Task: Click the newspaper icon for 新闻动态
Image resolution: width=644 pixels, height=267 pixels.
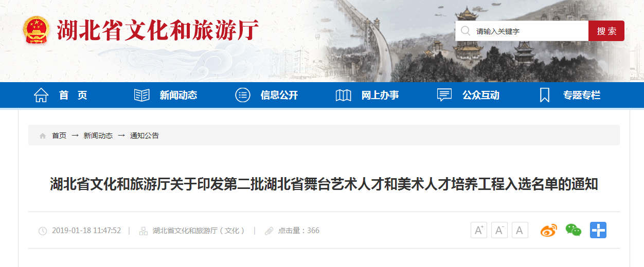Action: pos(141,95)
